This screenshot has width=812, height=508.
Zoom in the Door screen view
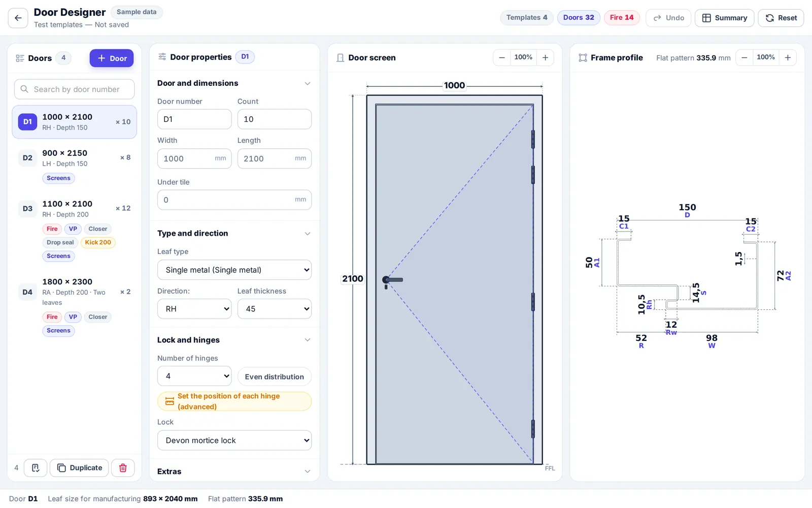[x=546, y=58]
